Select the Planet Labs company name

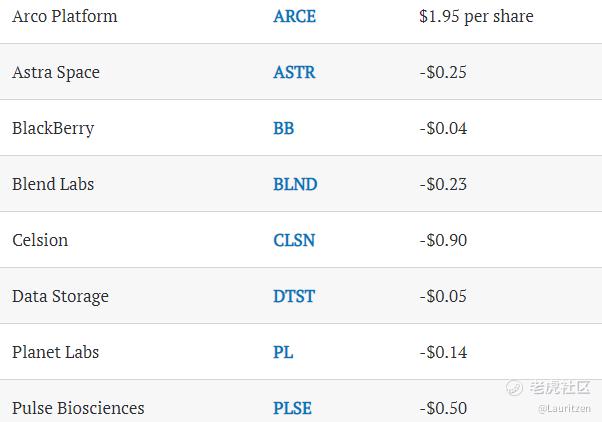click(55, 352)
